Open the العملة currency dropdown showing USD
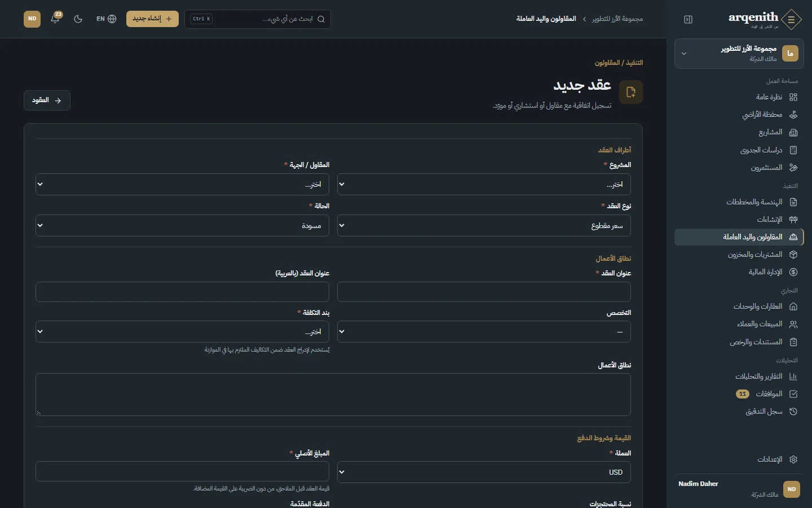The image size is (812, 508). pyautogui.click(x=484, y=472)
